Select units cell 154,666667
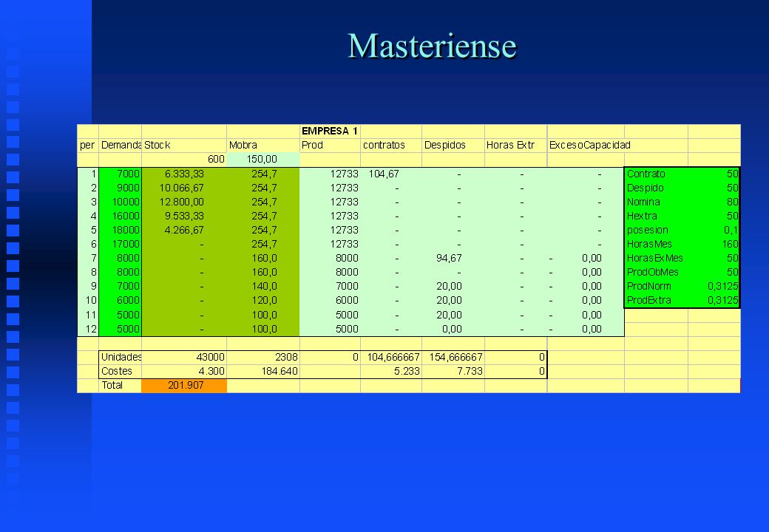 tap(453, 357)
